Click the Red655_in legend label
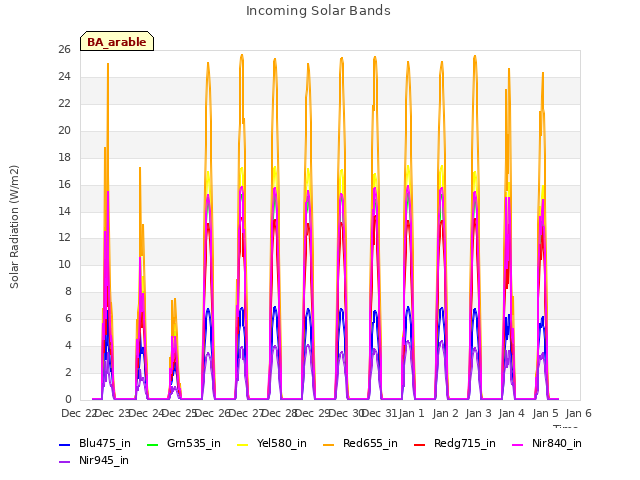 click(370, 443)
